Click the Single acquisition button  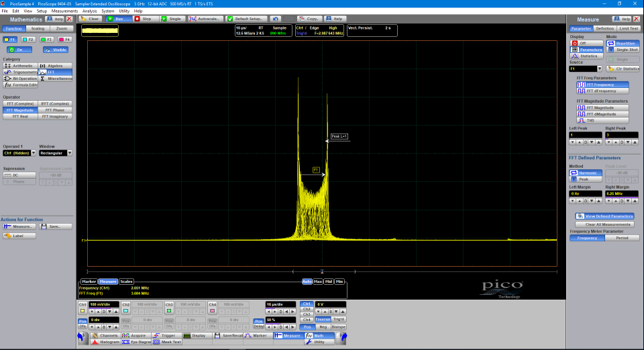click(173, 19)
